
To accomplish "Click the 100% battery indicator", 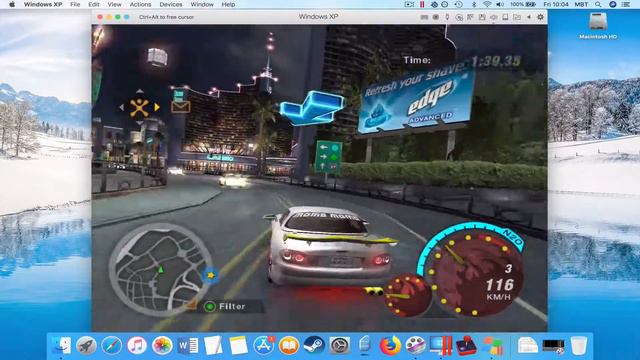I will 523,4.
